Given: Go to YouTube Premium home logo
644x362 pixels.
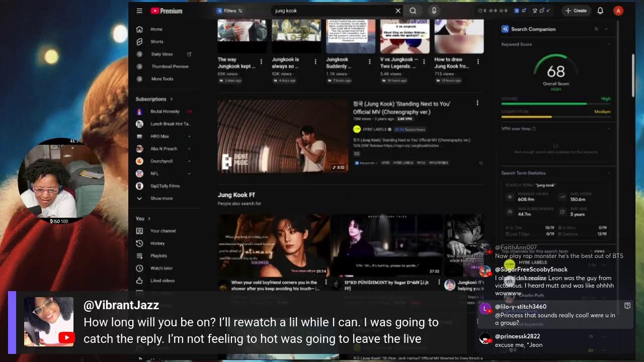Looking at the screenshot, I should 166,11.
